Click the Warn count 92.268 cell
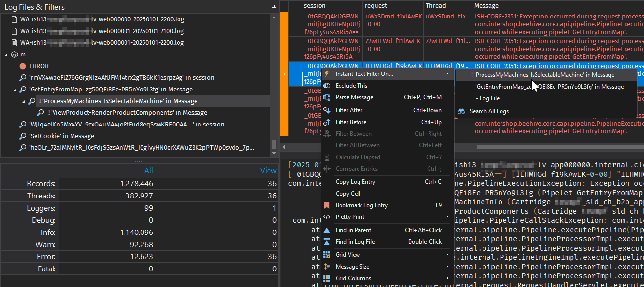 coord(107,245)
